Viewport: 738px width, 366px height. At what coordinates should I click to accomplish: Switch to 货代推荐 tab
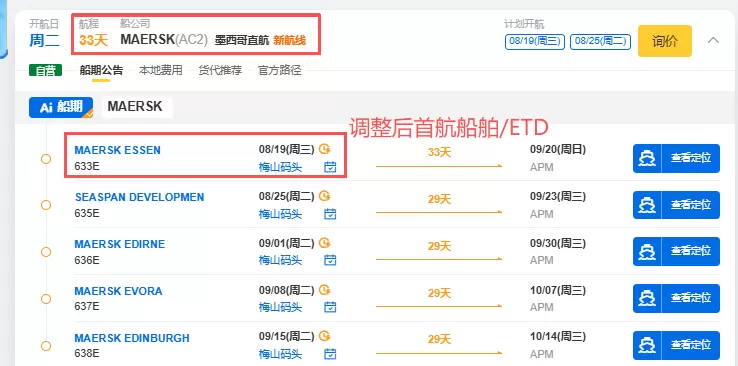[220, 71]
